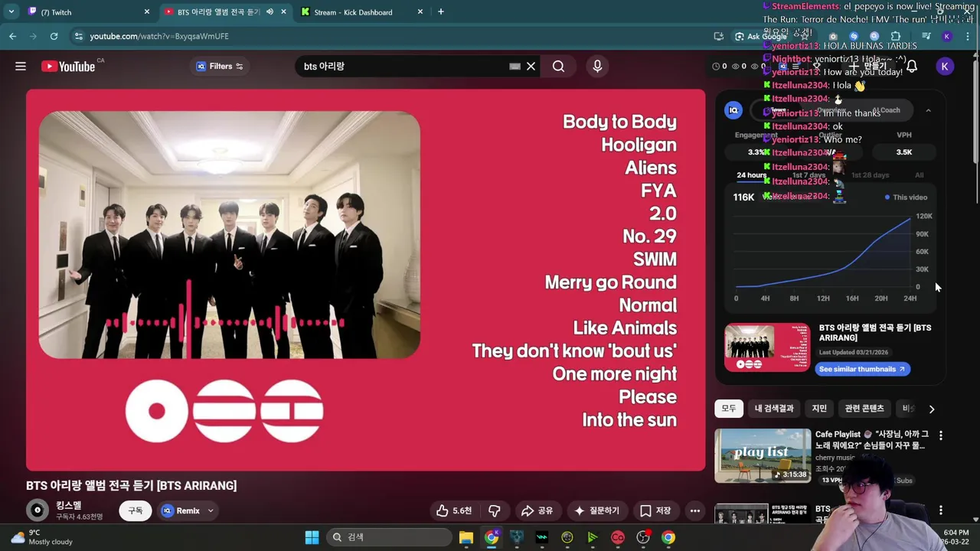Open the vidIQ Filters button

pyautogui.click(x=220, y=67)
